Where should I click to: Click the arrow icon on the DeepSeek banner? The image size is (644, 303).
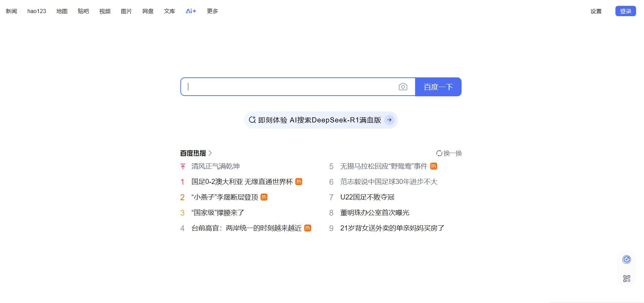(389, 120)
